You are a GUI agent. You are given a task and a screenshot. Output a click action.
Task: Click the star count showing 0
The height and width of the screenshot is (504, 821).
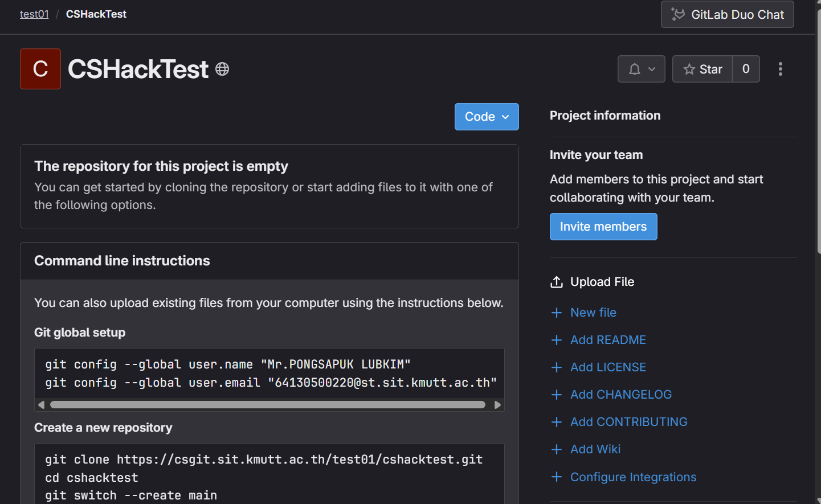tap(746, 69)
